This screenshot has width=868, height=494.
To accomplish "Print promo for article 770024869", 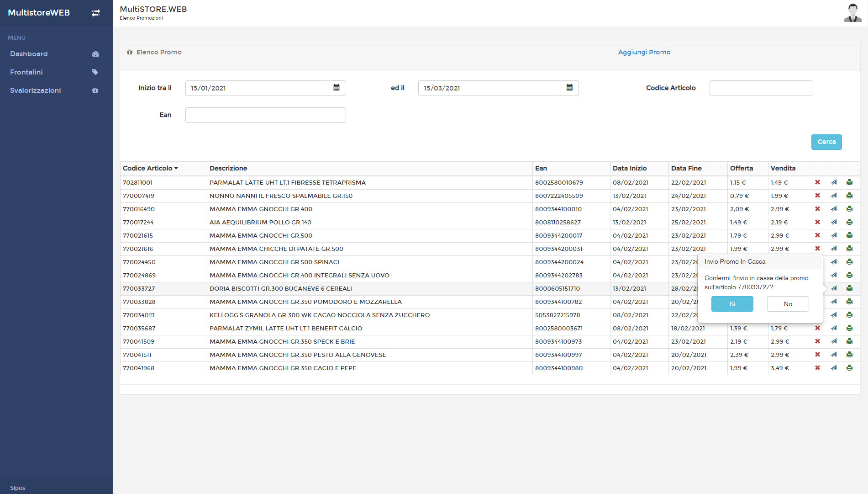I will tap(849, 275).
